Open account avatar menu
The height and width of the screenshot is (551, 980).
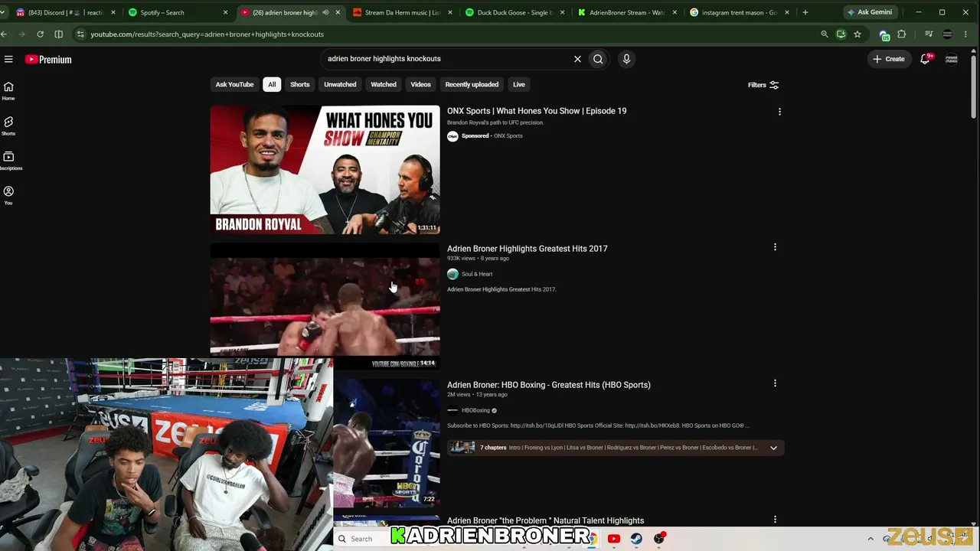click(x=952, y=59)
